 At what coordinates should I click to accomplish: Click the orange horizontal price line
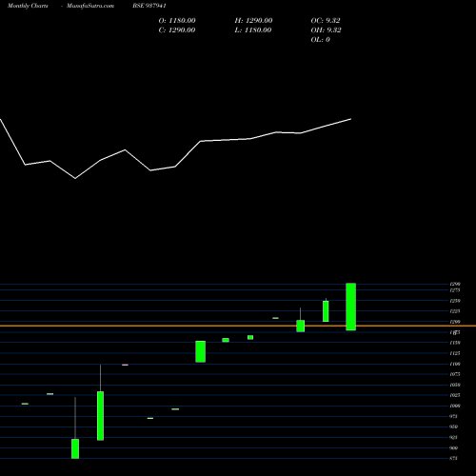pyautogui.click(x=238, y=326)
